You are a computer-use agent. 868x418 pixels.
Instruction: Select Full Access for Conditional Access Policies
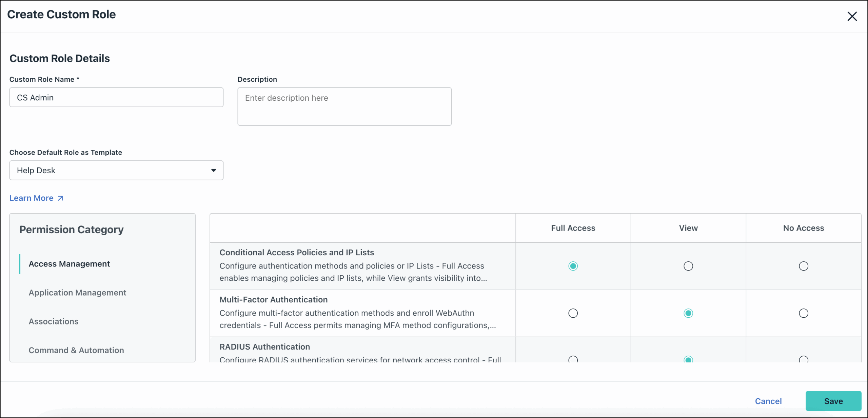coord(573,266)
